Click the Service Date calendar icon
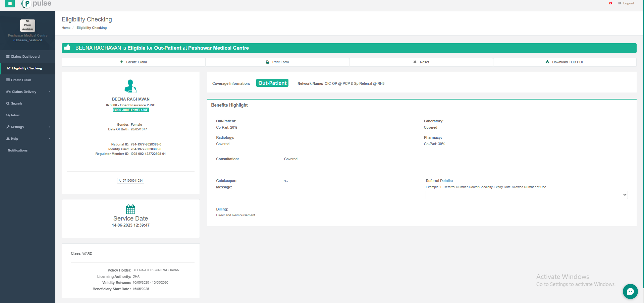Screen dimensions: 644x303 pyautogui.click(x=130, y=209)
